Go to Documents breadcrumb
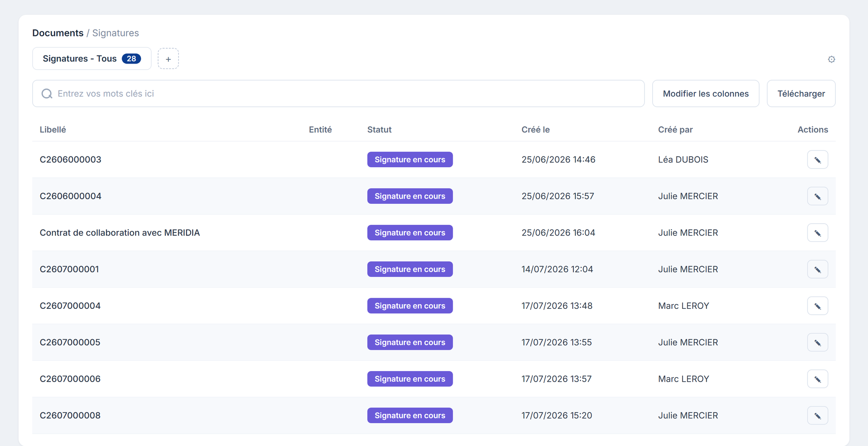The height and width of the screenshot is (446, 868). 58,33
